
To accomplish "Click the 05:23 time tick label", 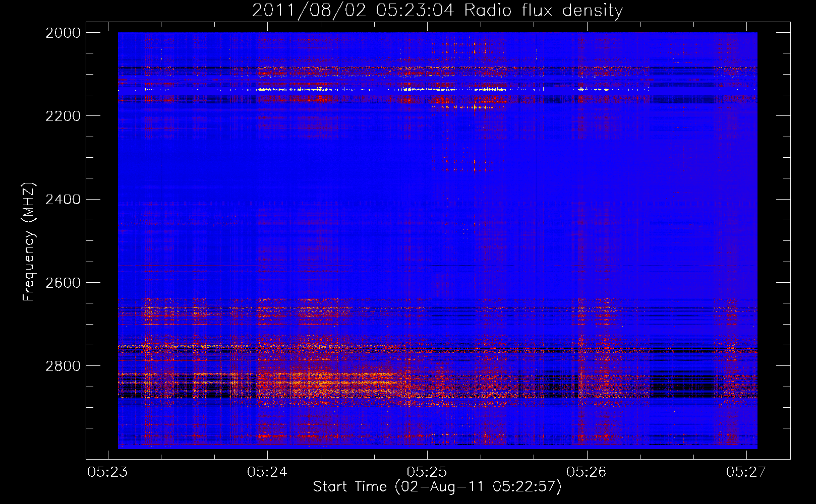I will click(107, 472).
